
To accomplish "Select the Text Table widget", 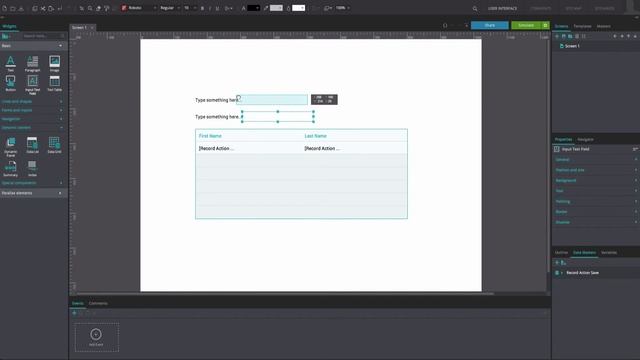I will (54, 83).
